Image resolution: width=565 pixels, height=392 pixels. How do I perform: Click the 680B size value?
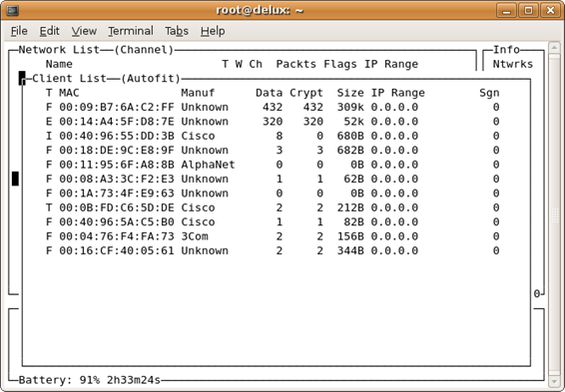350,136
